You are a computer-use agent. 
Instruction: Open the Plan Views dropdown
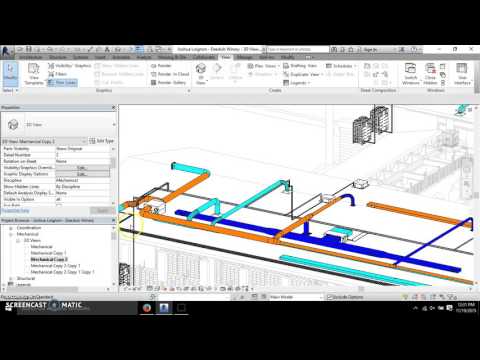[x=264, y=66]
